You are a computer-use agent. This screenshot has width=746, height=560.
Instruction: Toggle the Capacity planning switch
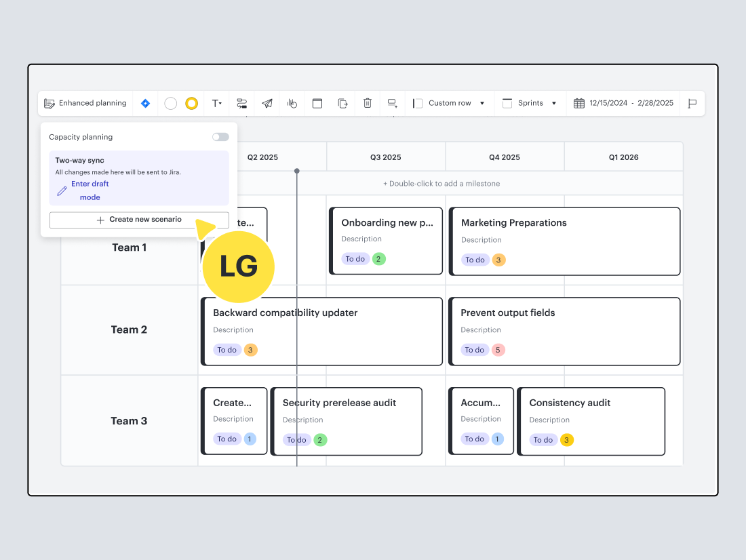click(220, 137)
